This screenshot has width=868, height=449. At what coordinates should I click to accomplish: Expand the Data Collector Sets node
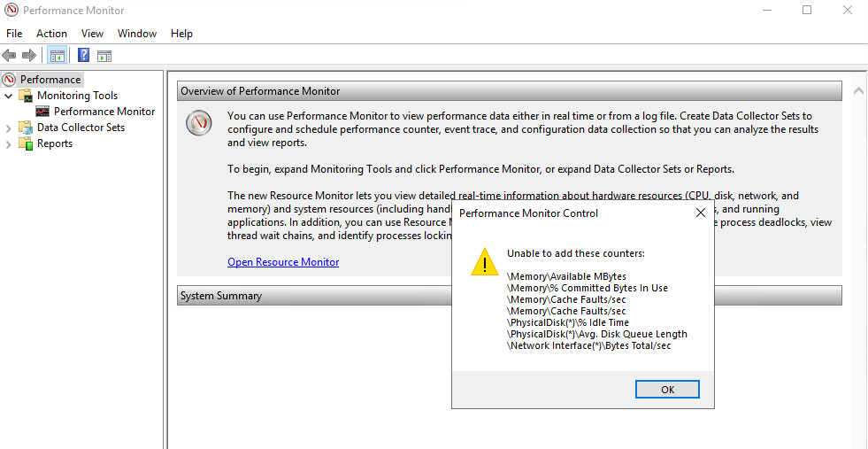click(9, 128)
